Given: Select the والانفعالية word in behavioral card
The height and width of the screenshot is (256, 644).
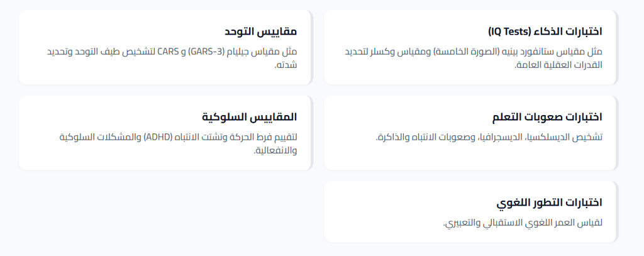Looking at the screenshot, I should 275,150.
